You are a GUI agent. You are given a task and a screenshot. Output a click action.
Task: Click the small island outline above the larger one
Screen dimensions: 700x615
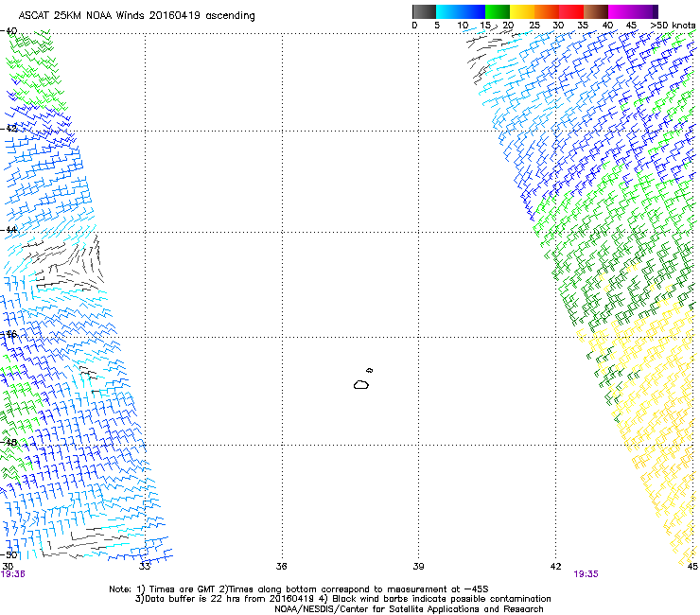[x=369, y=370]
